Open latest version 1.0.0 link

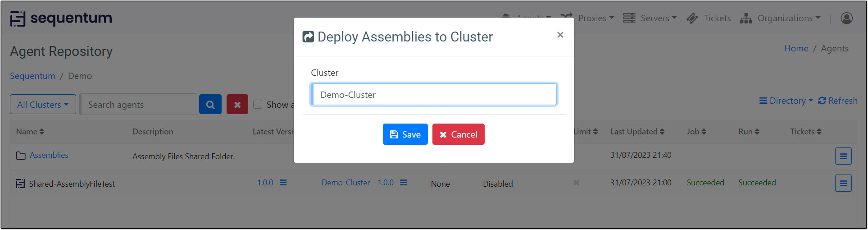coord(265,183)
